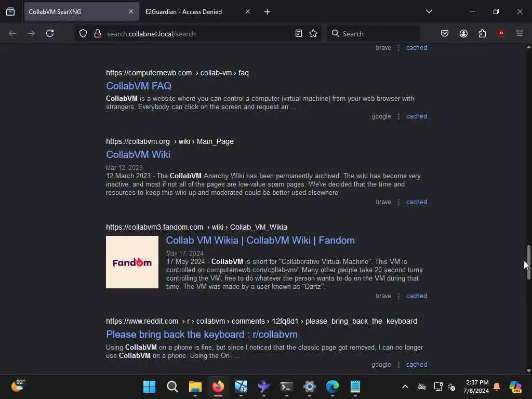View site security lock info
This screenshot has height=399, width=532.
tap(98, 34)
